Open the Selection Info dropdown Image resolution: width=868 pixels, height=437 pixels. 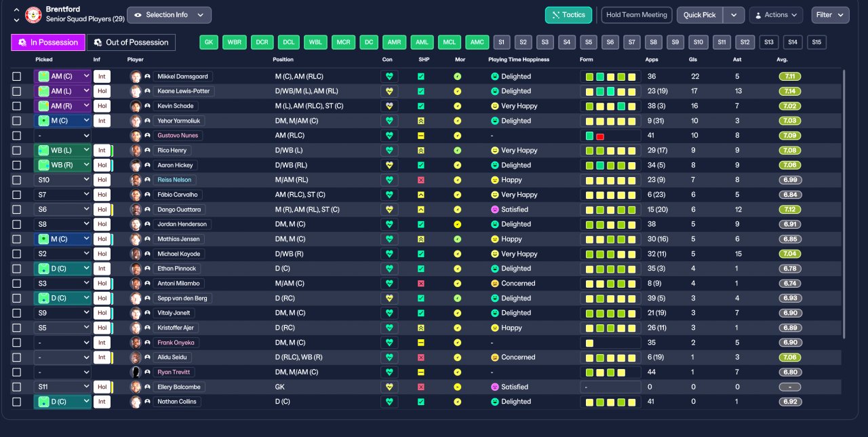click(x=169, y=15)
